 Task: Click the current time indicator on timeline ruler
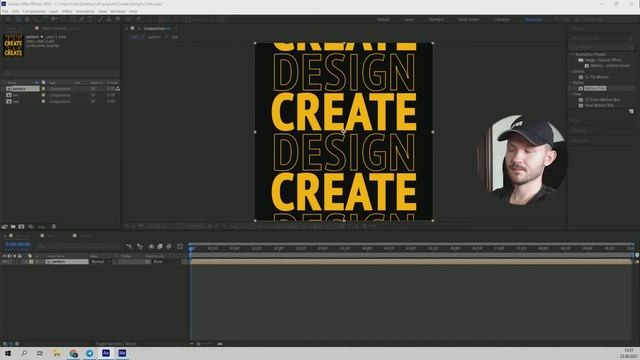point(191,247)
